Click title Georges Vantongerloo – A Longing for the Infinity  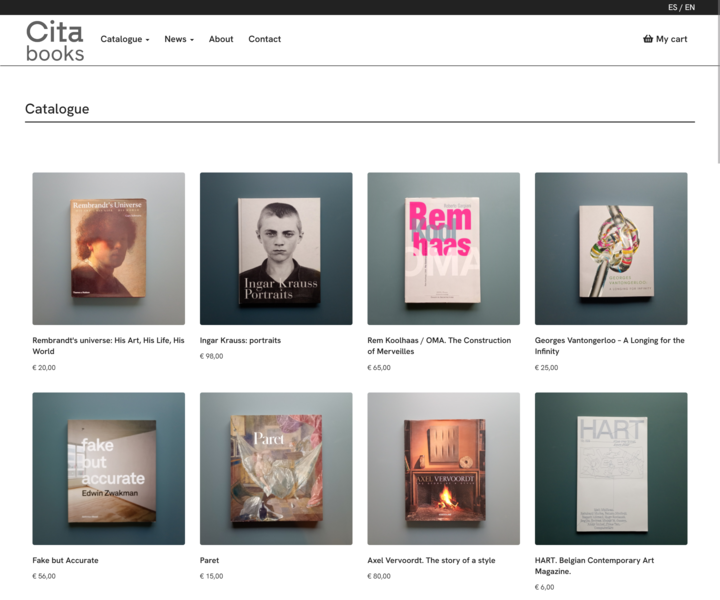(x=609, y=346)
